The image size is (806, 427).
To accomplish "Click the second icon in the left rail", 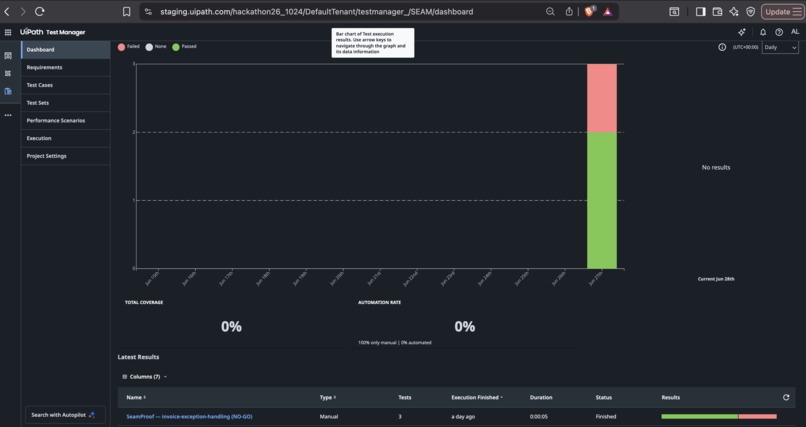I will pyautogui.click(x=8, y=73).
